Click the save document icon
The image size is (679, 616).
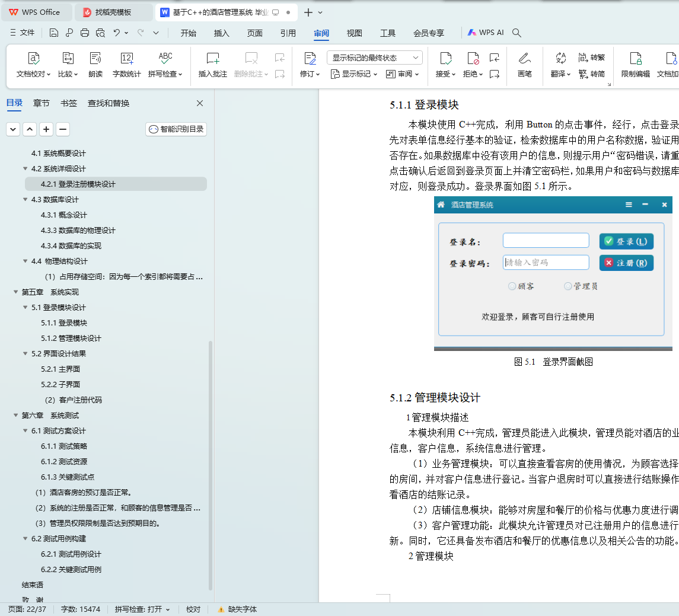click(x=54, y=33)
